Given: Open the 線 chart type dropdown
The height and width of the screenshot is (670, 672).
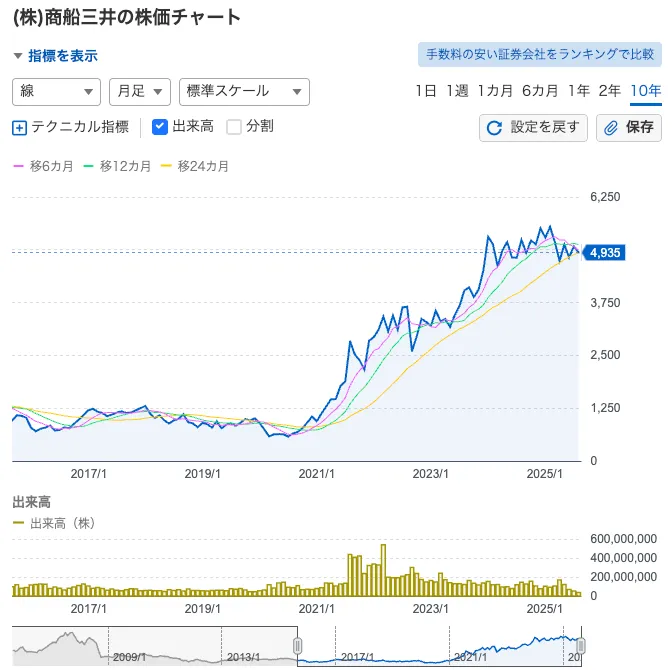Looking at the screenshot, I should point(56,92).
